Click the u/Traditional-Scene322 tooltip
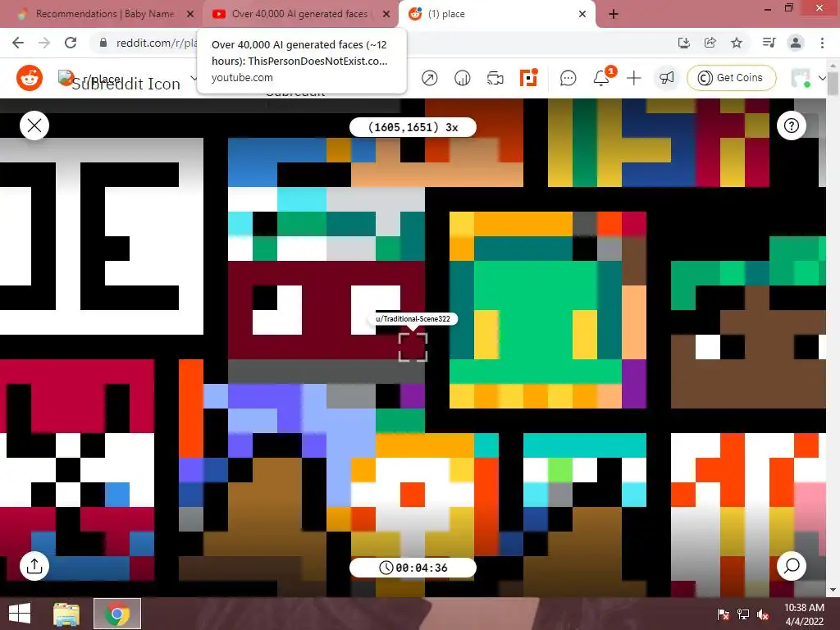 click(413, 319)
